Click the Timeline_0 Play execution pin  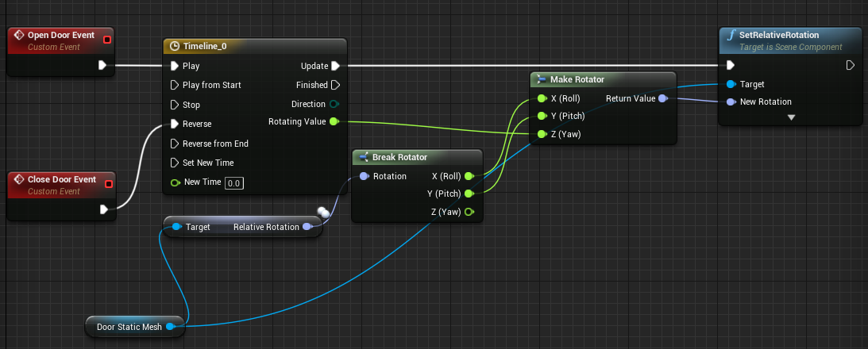[175, 66]
